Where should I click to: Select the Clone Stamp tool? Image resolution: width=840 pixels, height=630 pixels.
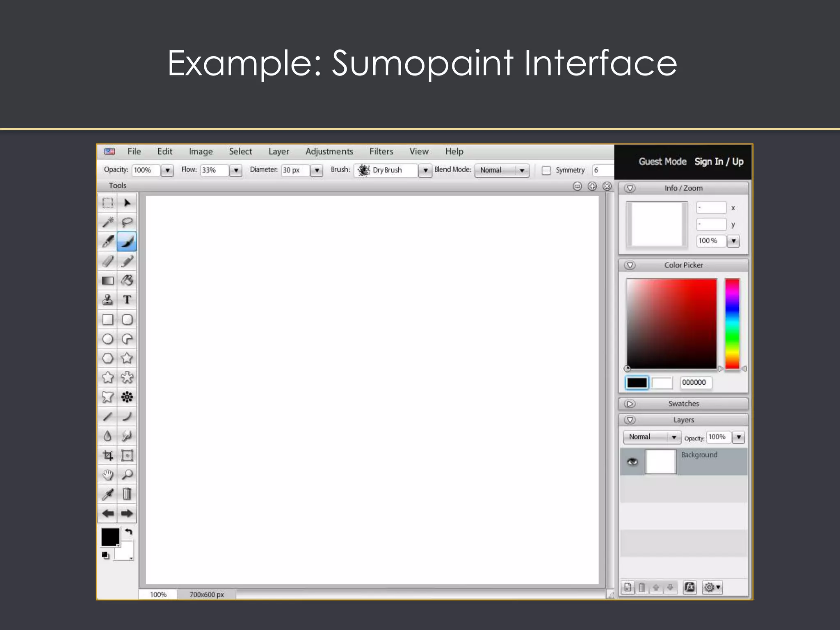pos(107,300)
